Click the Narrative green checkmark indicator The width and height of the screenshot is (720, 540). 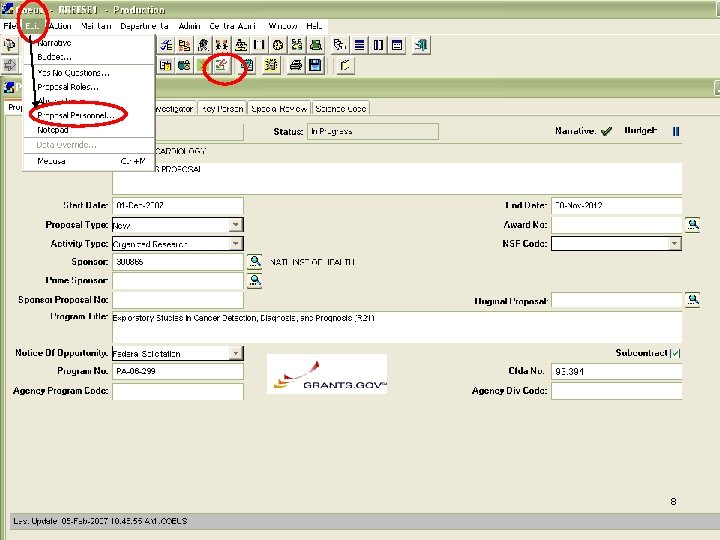point(607,131)
